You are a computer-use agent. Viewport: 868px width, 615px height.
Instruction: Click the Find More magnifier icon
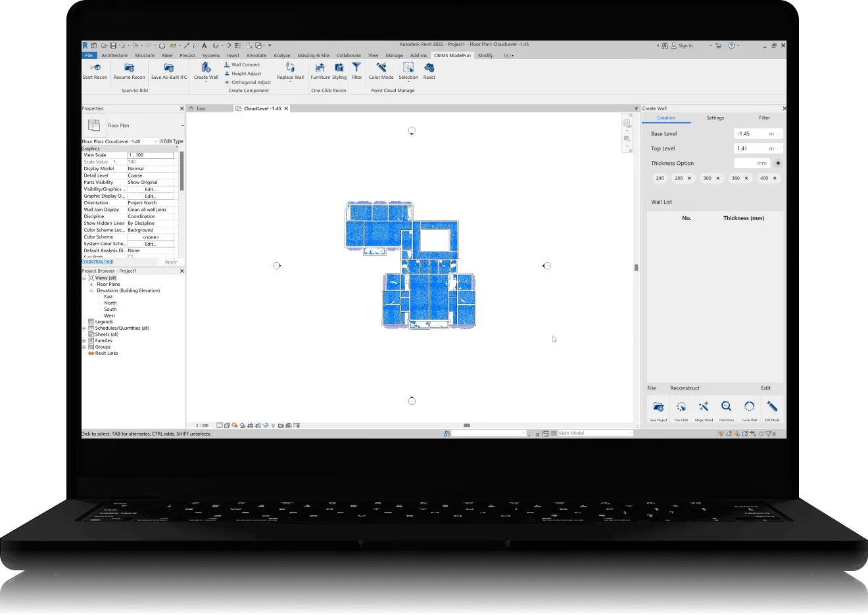(726, 407)
